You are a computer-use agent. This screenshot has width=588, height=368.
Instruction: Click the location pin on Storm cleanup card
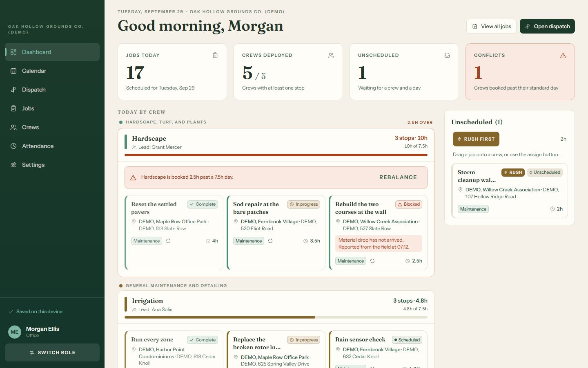point(460,190)
